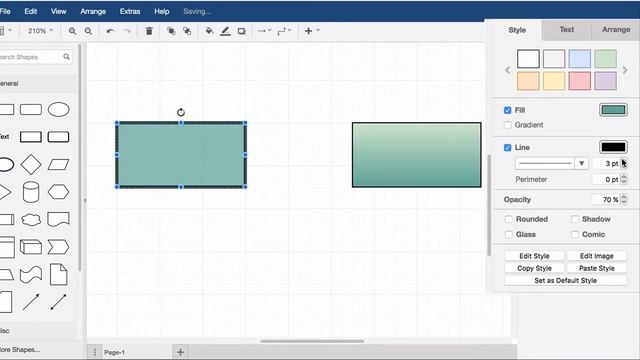The image size is (640, 360).
Task: Open the line pattern dropdown
Action: 581,164
